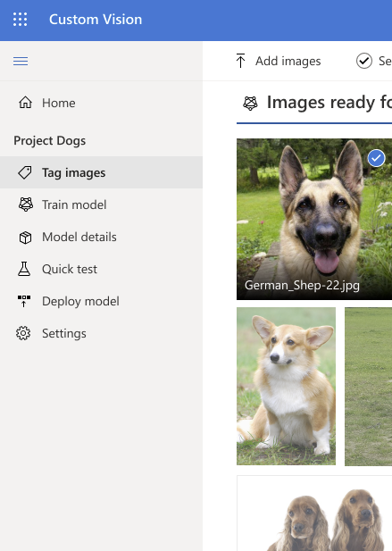This screenshot has height=551, width=392.
Task: Open the Deploy model page
Action: click(101, 301)
